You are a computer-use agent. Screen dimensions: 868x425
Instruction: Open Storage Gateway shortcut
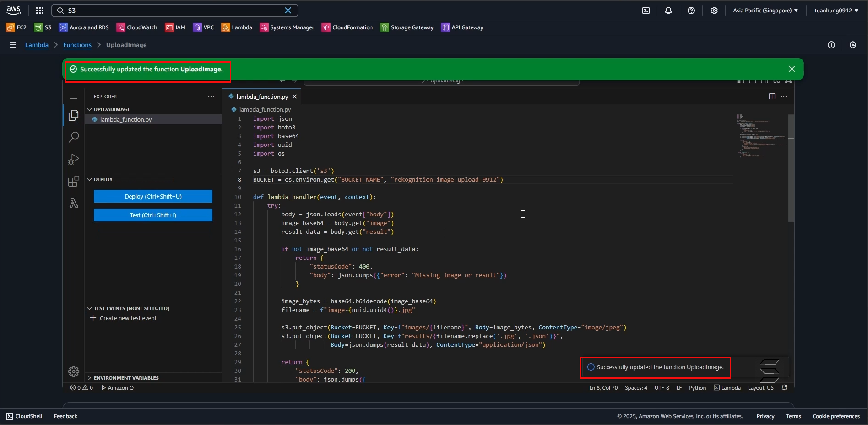(407, 27)
